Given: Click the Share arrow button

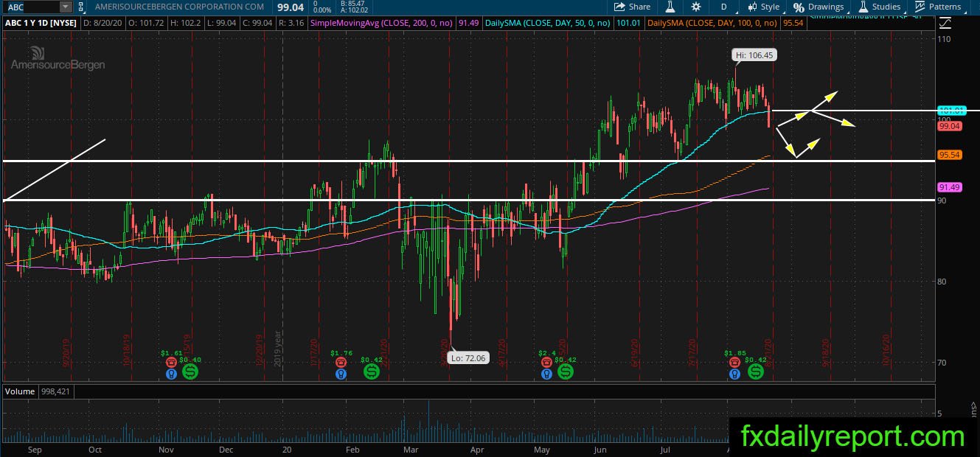Looking at the screenshot, I should [x=634, y=7].
